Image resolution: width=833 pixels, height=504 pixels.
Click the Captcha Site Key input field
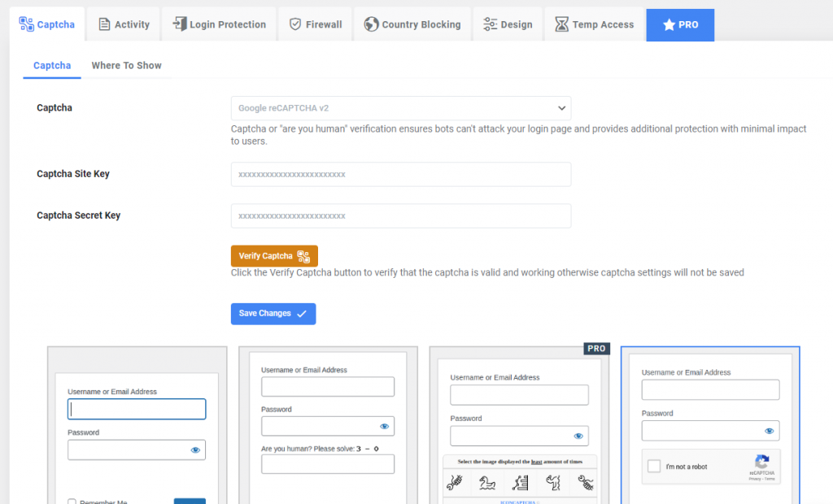[400, 174]
